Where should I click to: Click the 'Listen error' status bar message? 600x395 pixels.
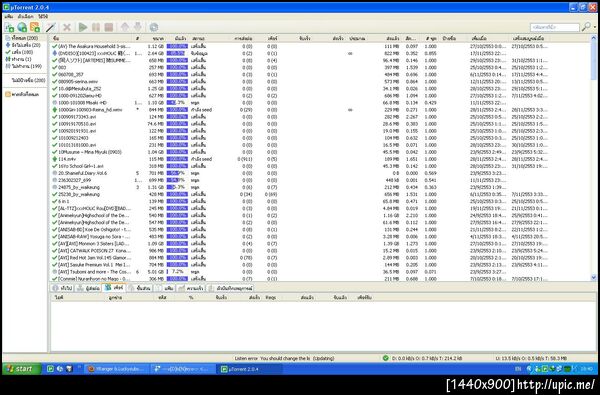pos(284,359)
